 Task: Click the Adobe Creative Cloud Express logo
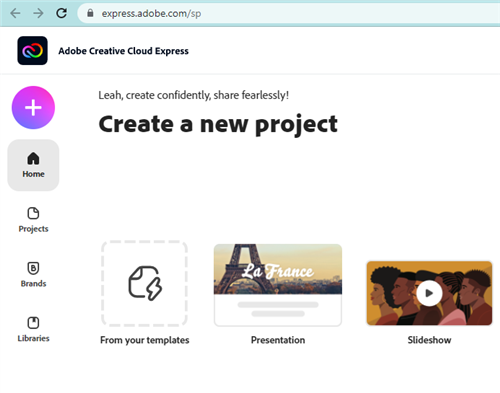coord(32,51)
